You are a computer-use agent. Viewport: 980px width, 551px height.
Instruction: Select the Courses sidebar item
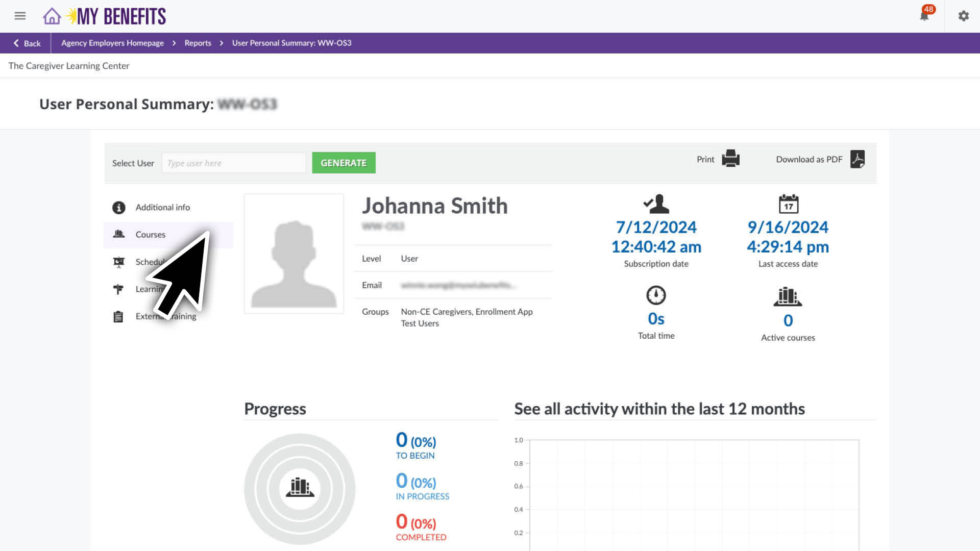150,235
